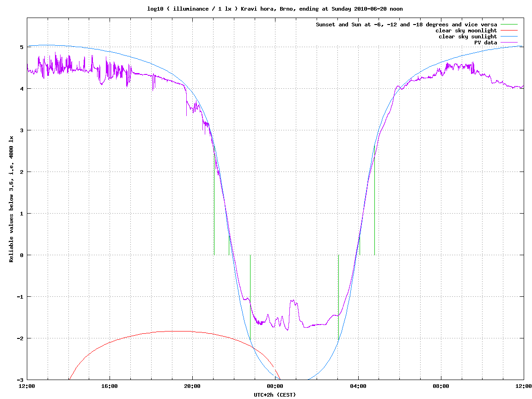Click the blue sunlight legend line sample

coord(509,37)
